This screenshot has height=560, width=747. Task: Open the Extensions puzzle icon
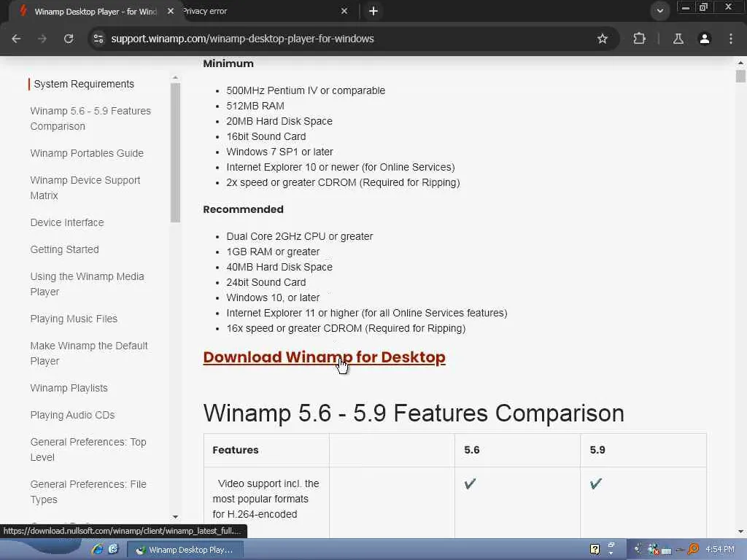639,39
